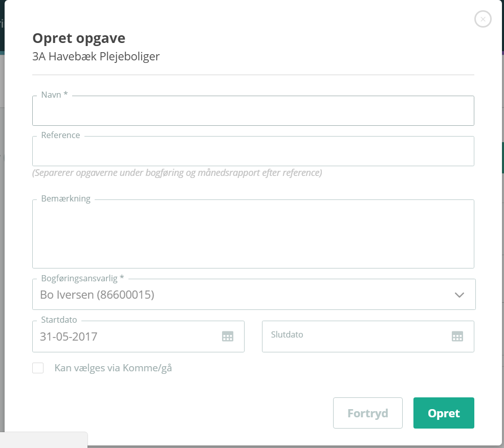The width and height of the screenshot is (504, 448).
Task: Click the 'Kan vælges via Komme/gå' label text
Action: pos(113,368)
